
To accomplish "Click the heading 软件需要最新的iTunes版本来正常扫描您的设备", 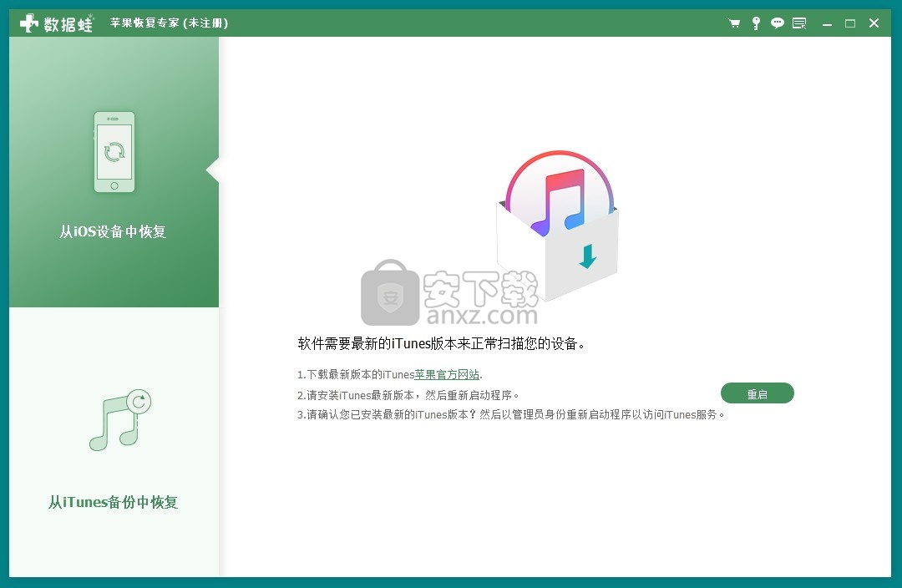I will point(441,343).
